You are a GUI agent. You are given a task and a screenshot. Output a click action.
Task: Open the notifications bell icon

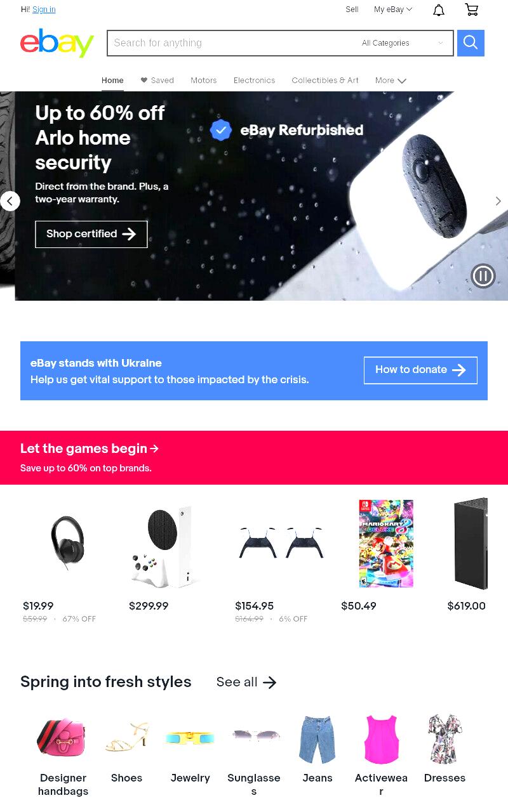point(439,10)
